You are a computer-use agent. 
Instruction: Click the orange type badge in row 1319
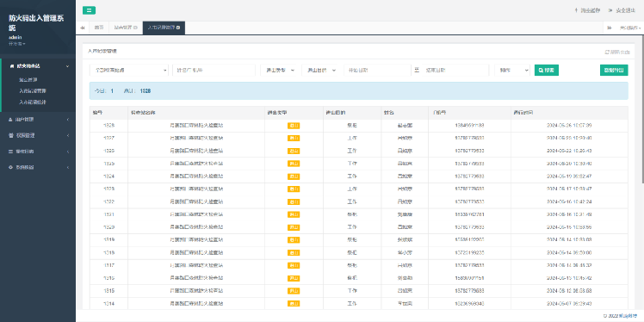(x=294, y=240)
